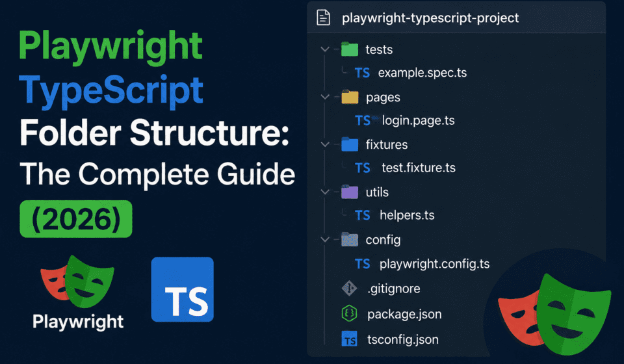The width and height of the screenshot is (624, 364).
Task: Click the green (2026) badge
Action: pyautogui.click(x=76, y=219)
